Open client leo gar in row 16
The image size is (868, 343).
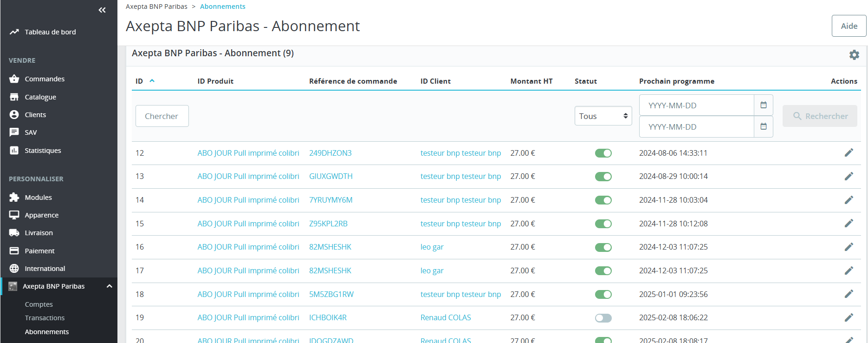432,247
